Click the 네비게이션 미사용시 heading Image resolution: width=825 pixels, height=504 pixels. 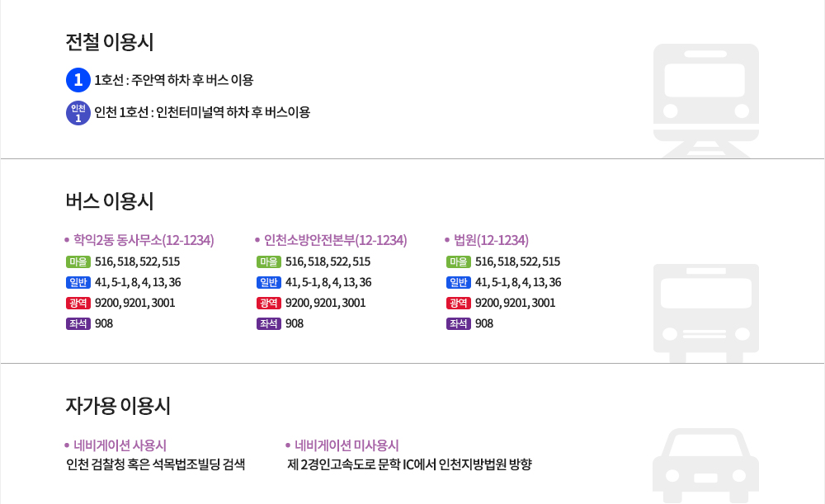pos(346,445)
